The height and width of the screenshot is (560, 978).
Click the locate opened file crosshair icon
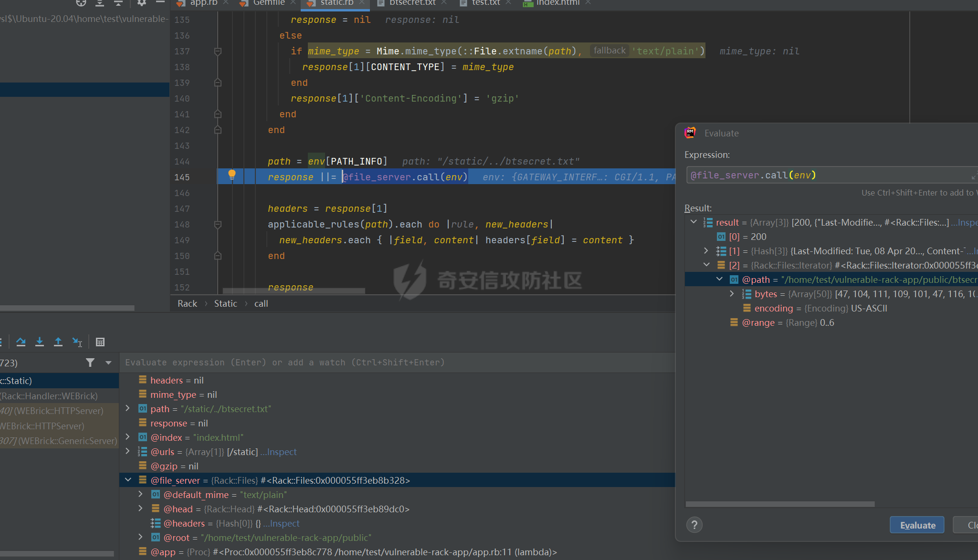(81, 3)
